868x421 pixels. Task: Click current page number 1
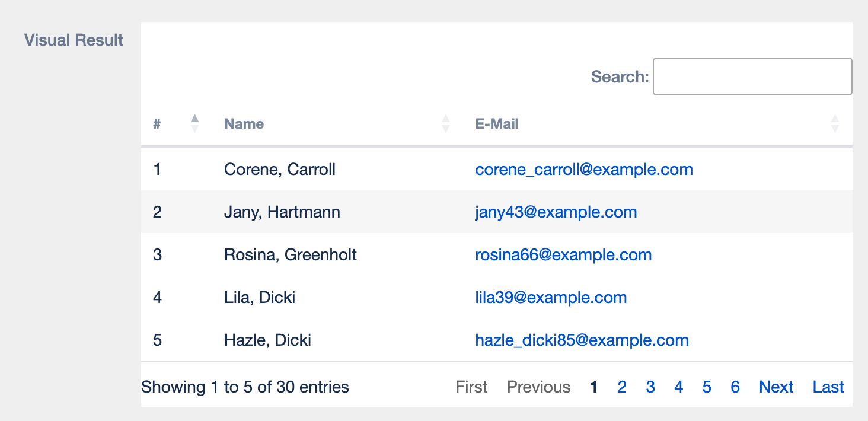593,387
